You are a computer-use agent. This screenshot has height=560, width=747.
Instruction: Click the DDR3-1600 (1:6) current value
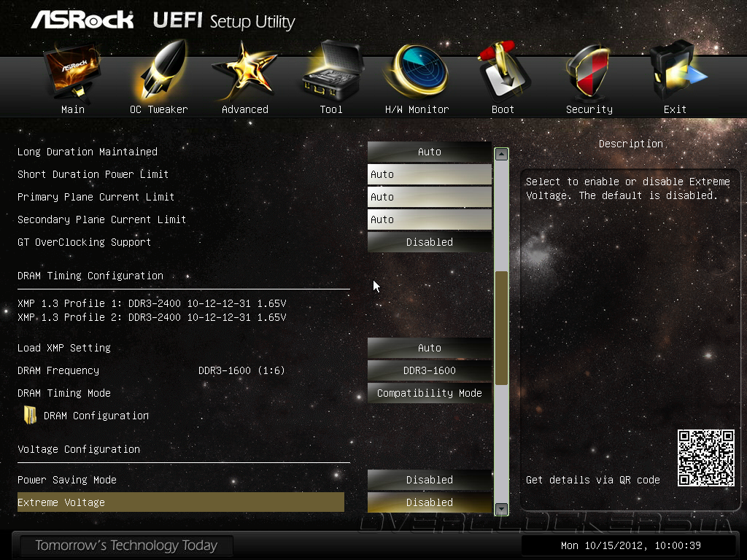(x=241, y=370)
